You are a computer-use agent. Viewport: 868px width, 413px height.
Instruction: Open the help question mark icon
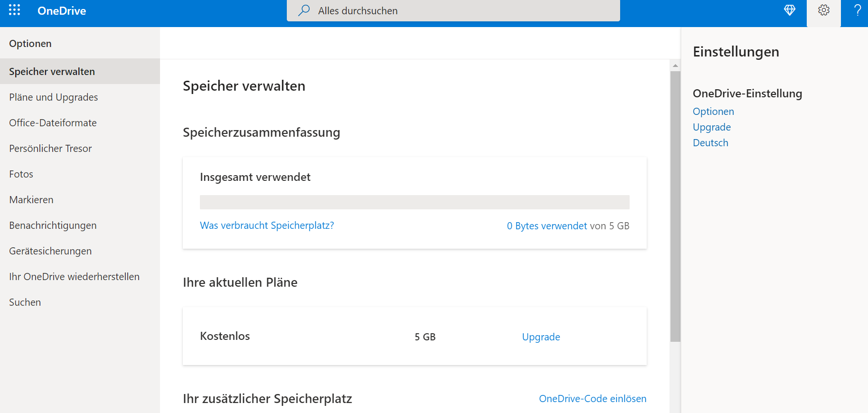coord(858,10)
